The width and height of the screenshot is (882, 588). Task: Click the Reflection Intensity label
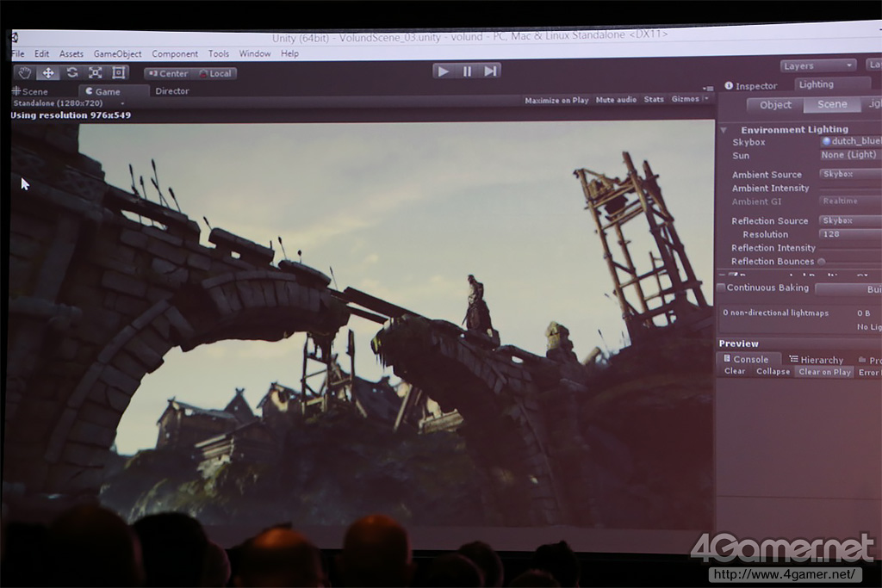point(773,248)
